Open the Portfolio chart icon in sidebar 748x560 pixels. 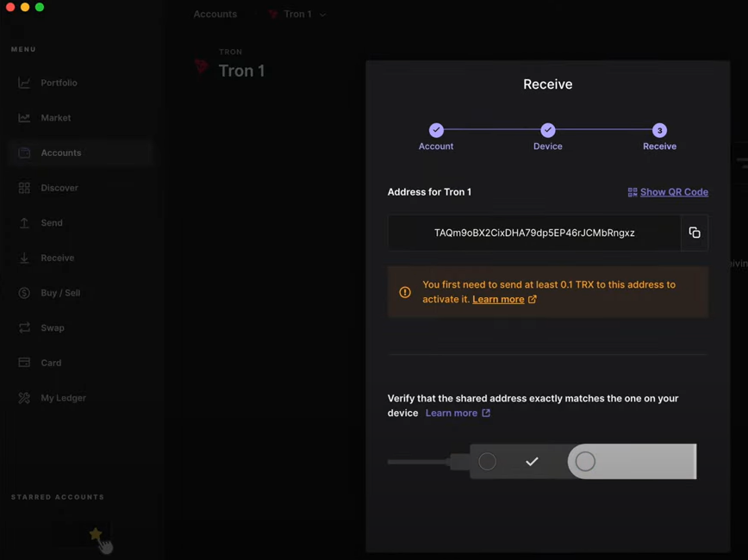24,83
